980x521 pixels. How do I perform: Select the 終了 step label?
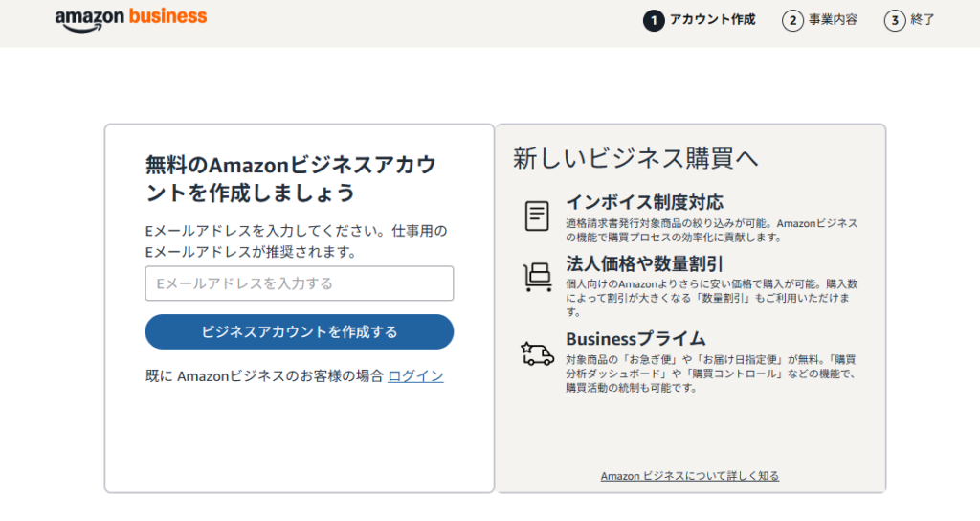pos(923,20)
